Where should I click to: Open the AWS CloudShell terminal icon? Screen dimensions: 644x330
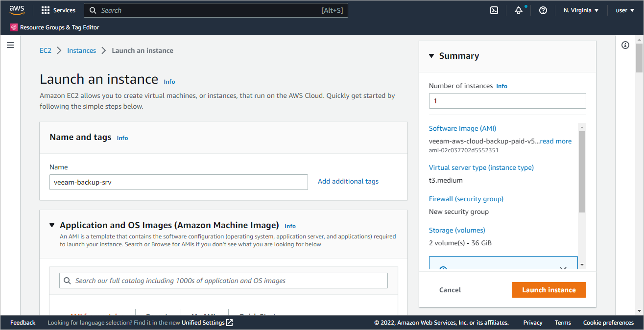click(x=494, y=10)
